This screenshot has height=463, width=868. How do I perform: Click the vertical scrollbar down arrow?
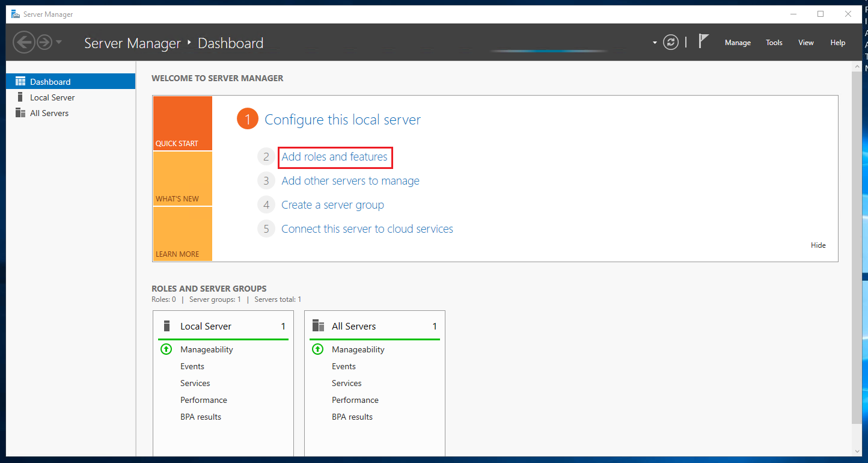coord(857,450)
